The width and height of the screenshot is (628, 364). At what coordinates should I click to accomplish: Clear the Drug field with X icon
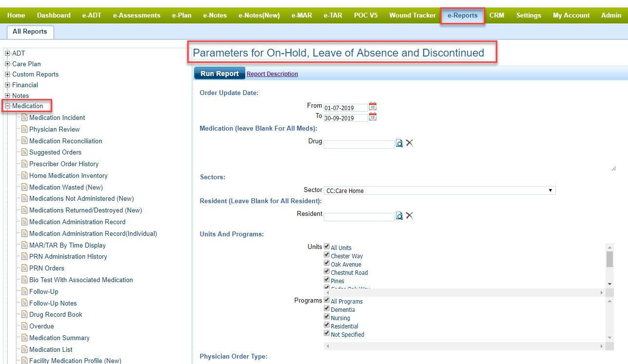tap(410, 143)
